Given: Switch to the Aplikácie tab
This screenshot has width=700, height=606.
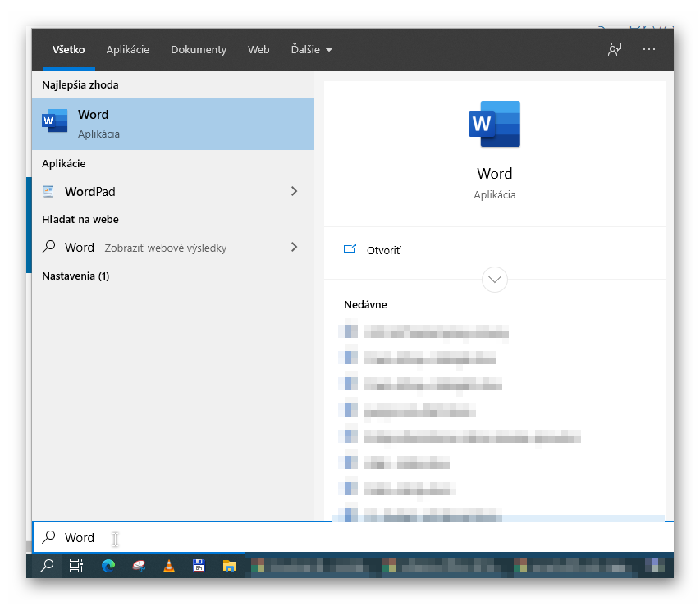Looking at the screenshot, I should click(127, 49).
